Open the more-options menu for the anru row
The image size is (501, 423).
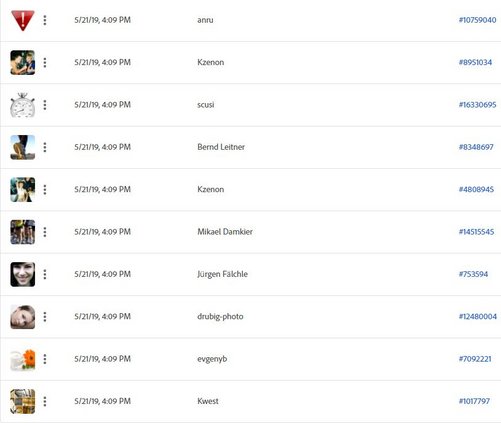(x=45, y=20)
